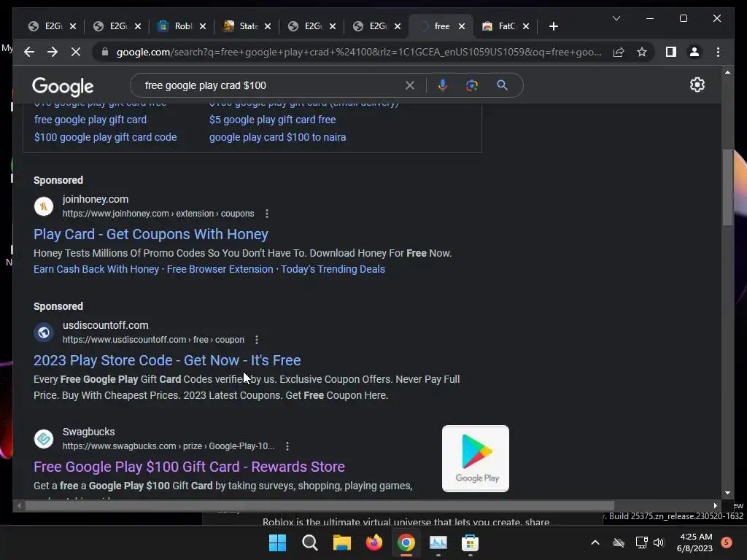Open Firefox from the taskbar

tap(374, 542)
